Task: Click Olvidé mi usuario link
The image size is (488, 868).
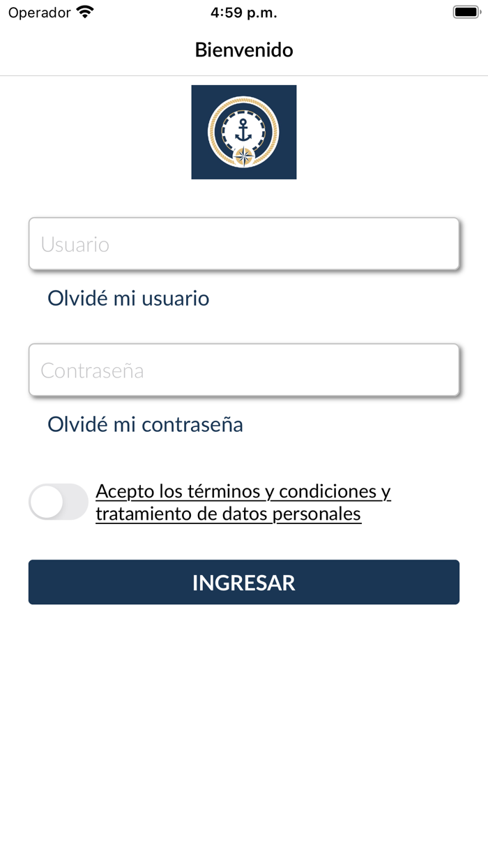Action: point(128,298)
